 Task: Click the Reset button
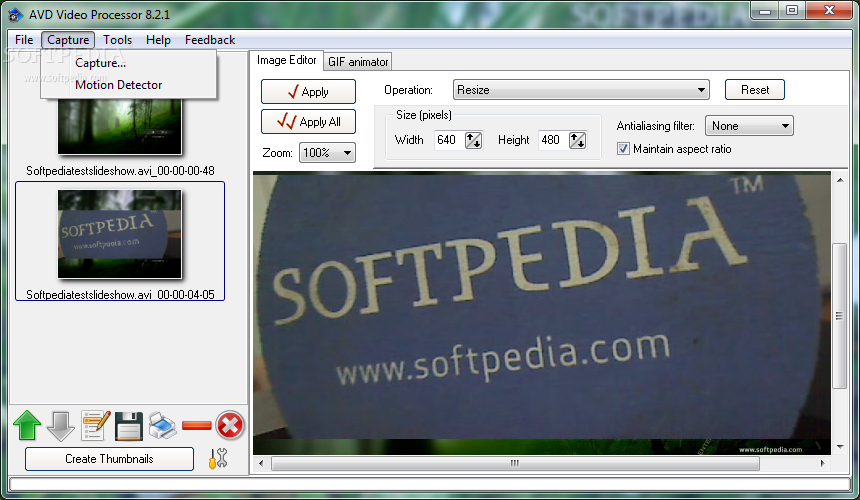(755, 90)
